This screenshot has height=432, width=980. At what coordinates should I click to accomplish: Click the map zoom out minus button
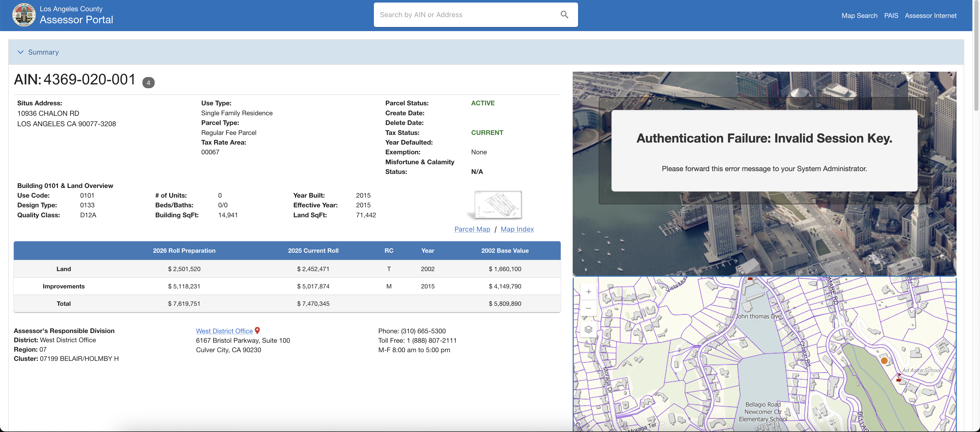(x=588, y=308)
